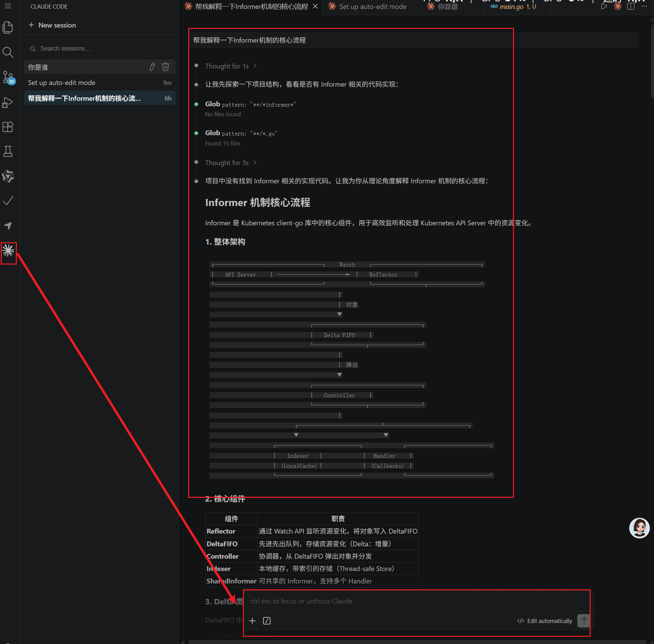Open the 你是谁 session in the list

point(100,67)
